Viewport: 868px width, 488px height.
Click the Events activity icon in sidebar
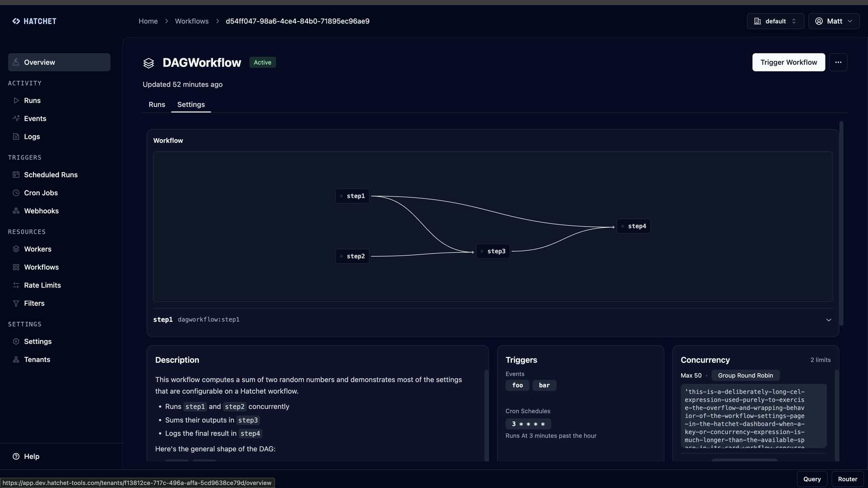16,118
